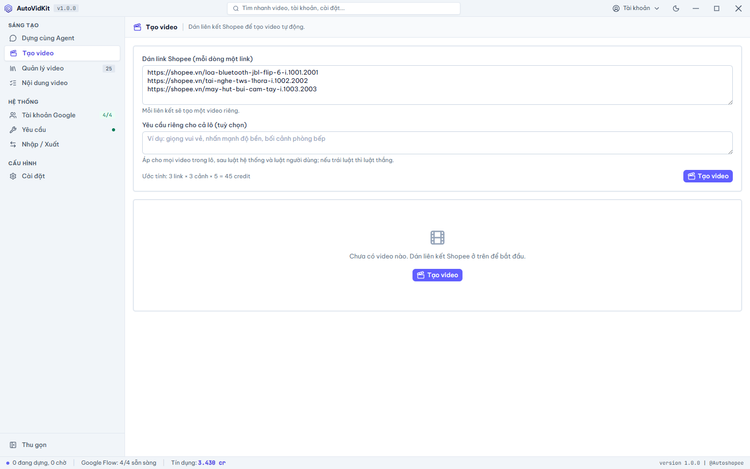Click the green status dot beside Yêu cầu

[x=113, y=130]
